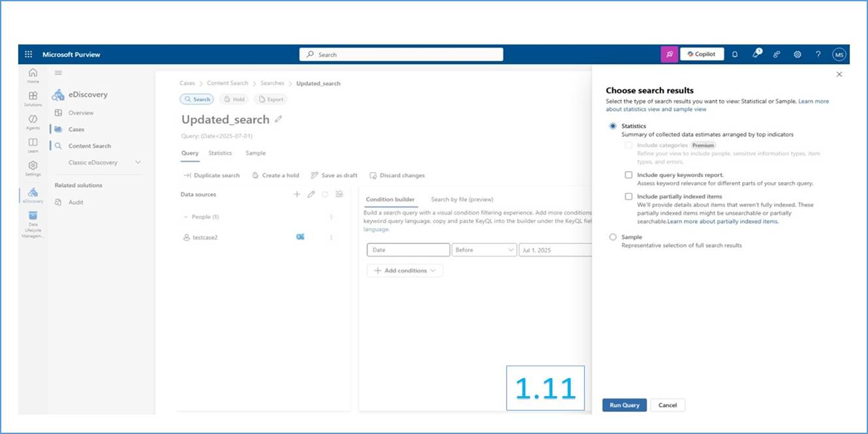Select eDiscovery icon in the left rail
Screen dimensions: 868x434
click(33, 195)
